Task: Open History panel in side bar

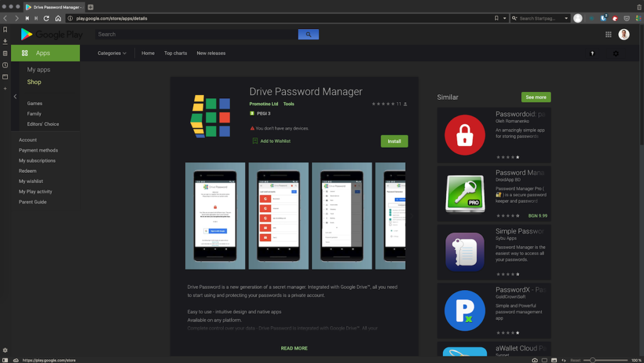Action: coord(5,65)
